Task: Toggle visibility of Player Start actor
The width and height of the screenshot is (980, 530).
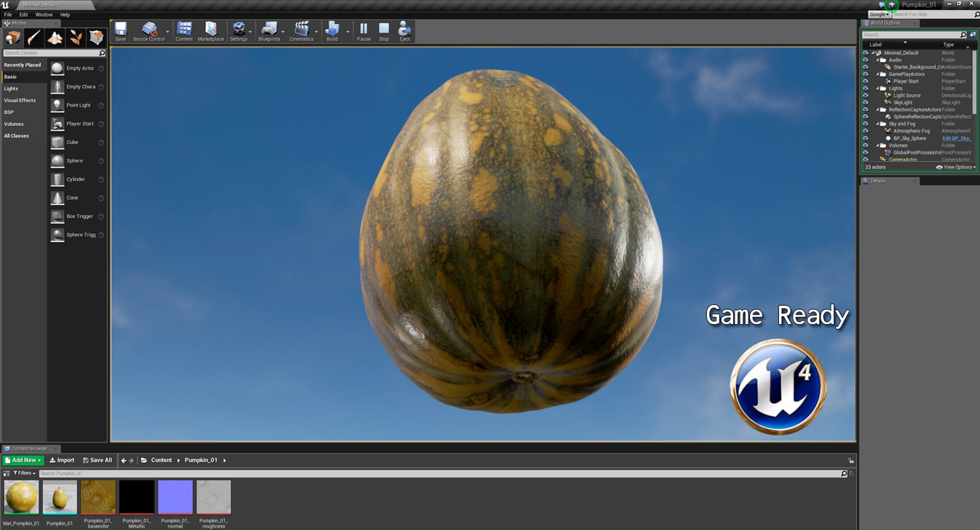Action: point(865,81)
